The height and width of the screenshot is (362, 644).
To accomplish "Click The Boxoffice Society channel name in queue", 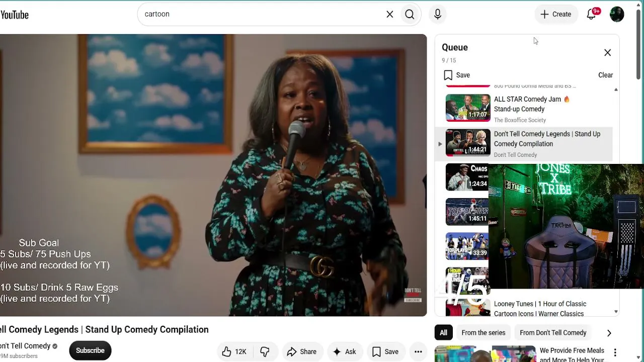I will tap(520, 120).
